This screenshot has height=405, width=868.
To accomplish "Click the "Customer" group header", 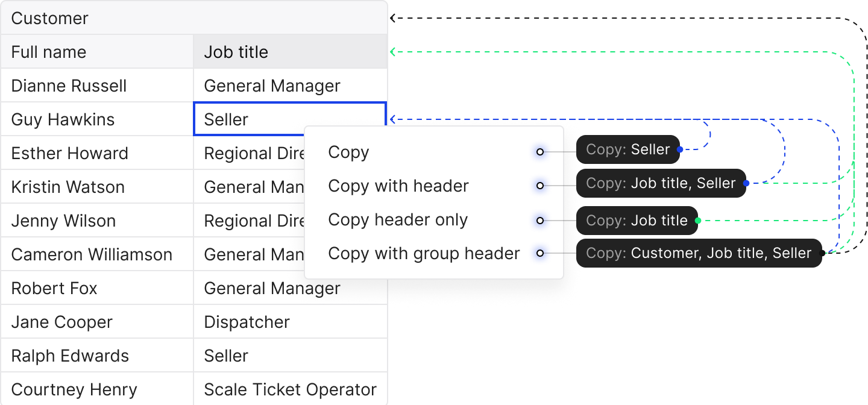I will coord(49,18).
